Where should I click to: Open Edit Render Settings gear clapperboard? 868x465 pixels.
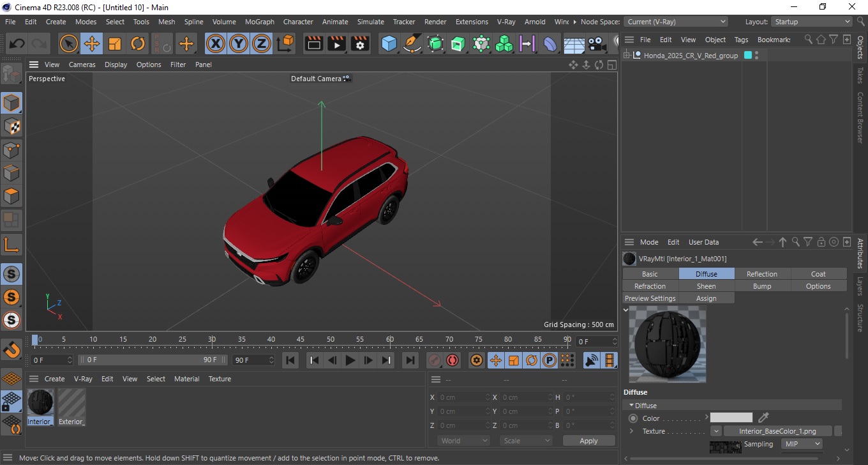click(360, 44)
